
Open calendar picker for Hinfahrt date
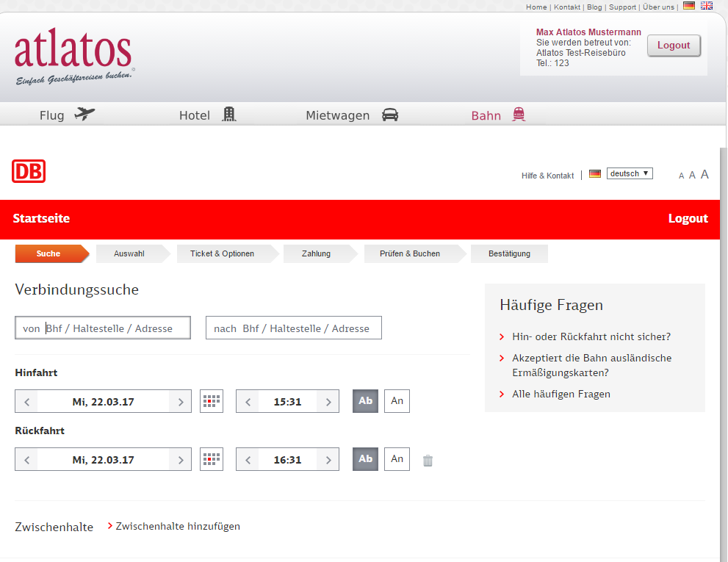pos(212,401)
